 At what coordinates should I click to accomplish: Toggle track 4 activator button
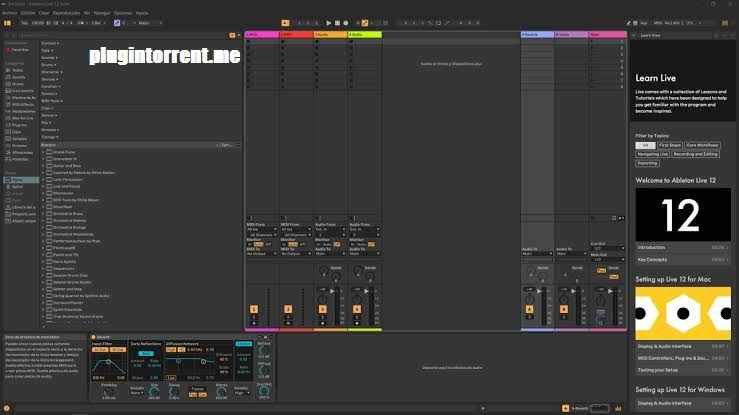pyautogui.click(x=357, y=309)
